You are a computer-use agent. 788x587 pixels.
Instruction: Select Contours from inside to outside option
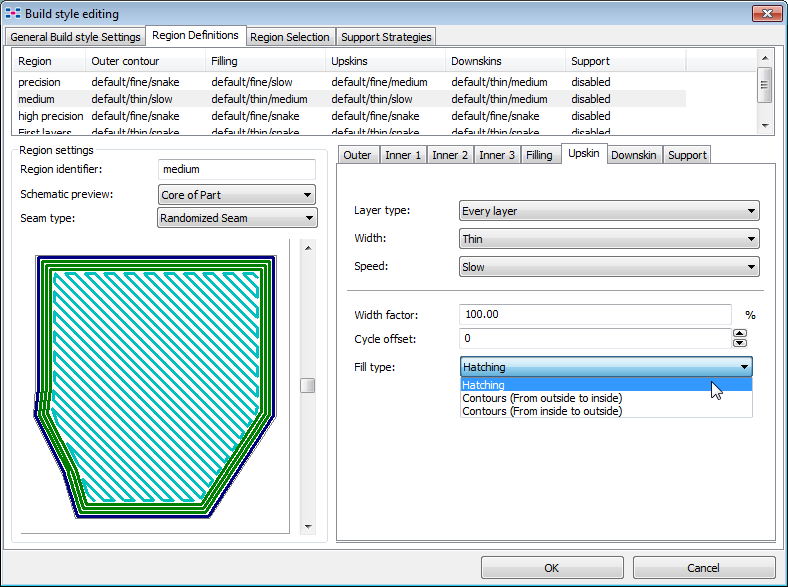click(541, 411)
